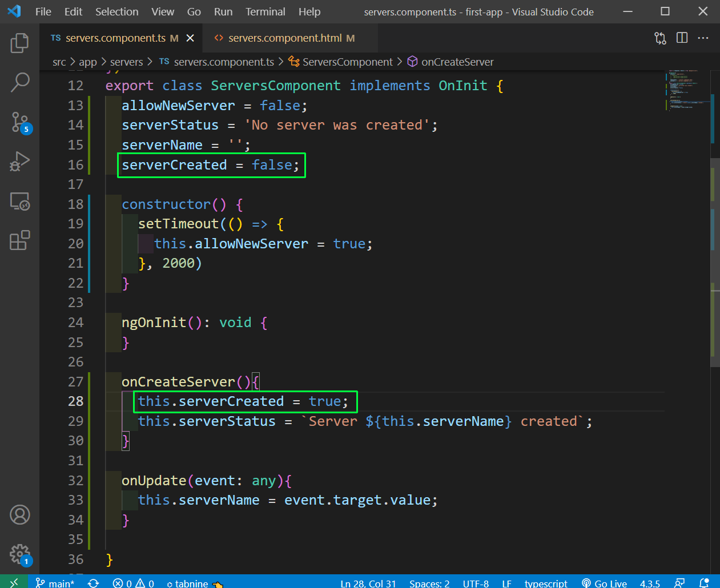Show errors and warnings count
Screen dimensions: 720x588
tap(133, 583)
